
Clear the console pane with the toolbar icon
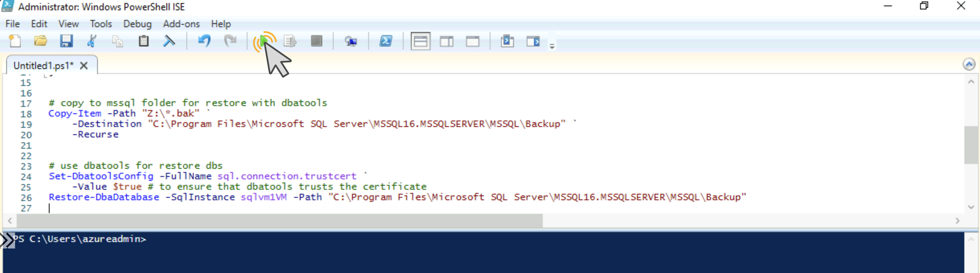coord(169,41)
